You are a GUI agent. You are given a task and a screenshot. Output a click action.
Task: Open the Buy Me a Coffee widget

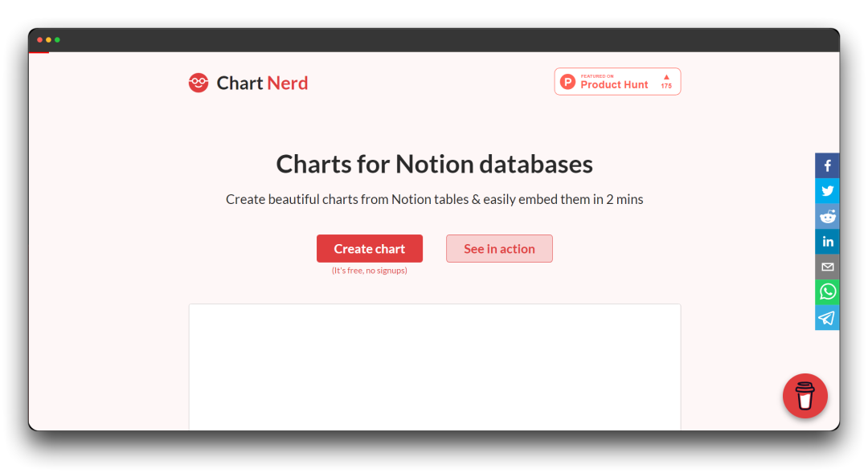tap(805, 395)
